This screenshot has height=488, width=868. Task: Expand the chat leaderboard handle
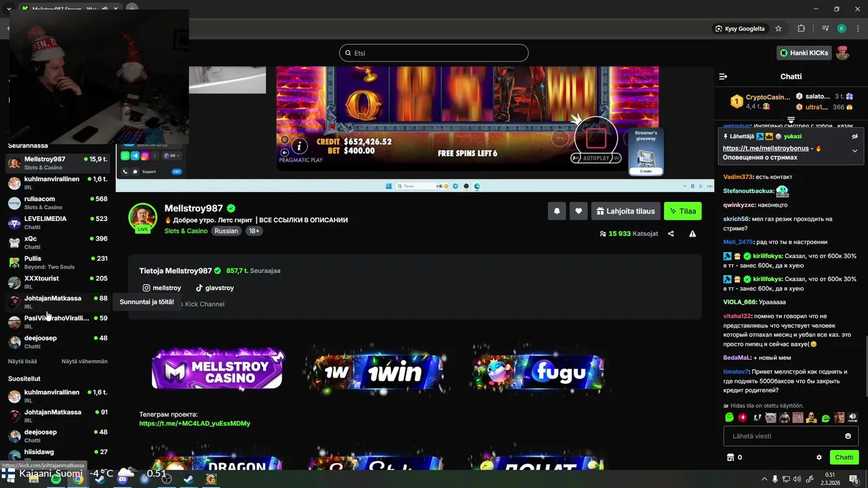(791, 120)
